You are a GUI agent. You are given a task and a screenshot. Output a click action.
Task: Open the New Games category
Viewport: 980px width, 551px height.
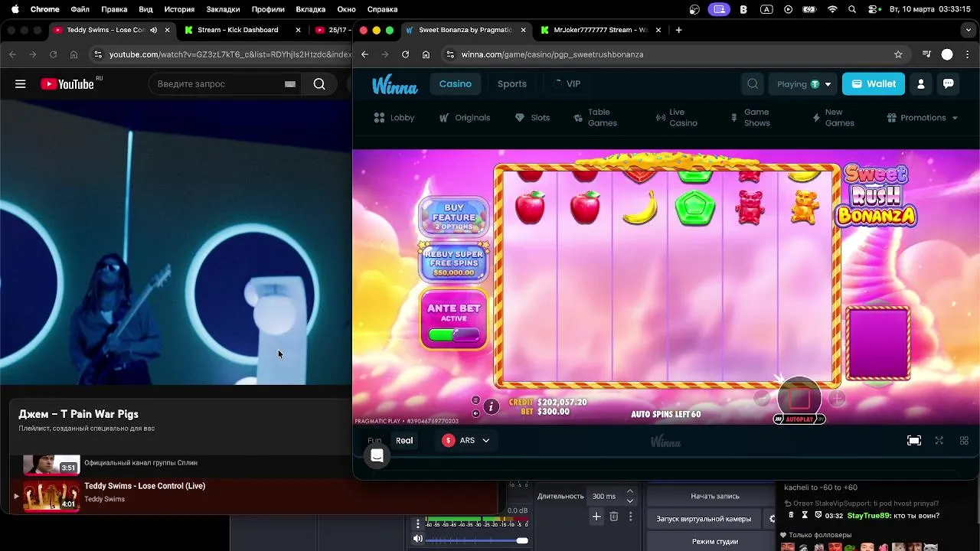coord(834,118)
